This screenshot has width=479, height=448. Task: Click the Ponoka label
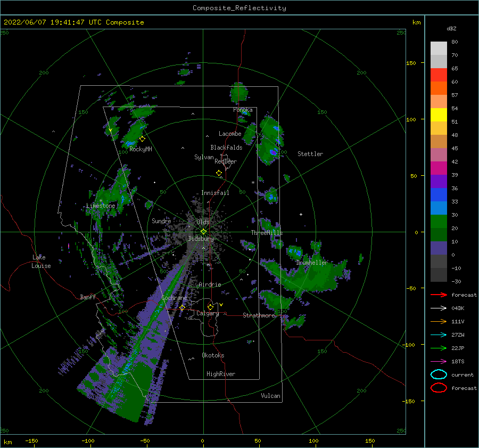[x=243, y=110]
